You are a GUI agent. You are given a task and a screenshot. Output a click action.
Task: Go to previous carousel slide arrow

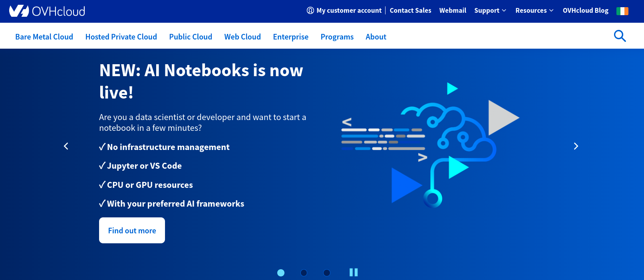click(66, 146)
